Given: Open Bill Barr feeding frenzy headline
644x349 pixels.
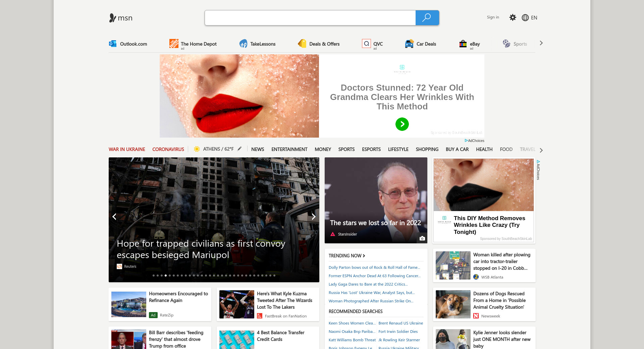Looking at the screenshot, I should click(176, 339).
